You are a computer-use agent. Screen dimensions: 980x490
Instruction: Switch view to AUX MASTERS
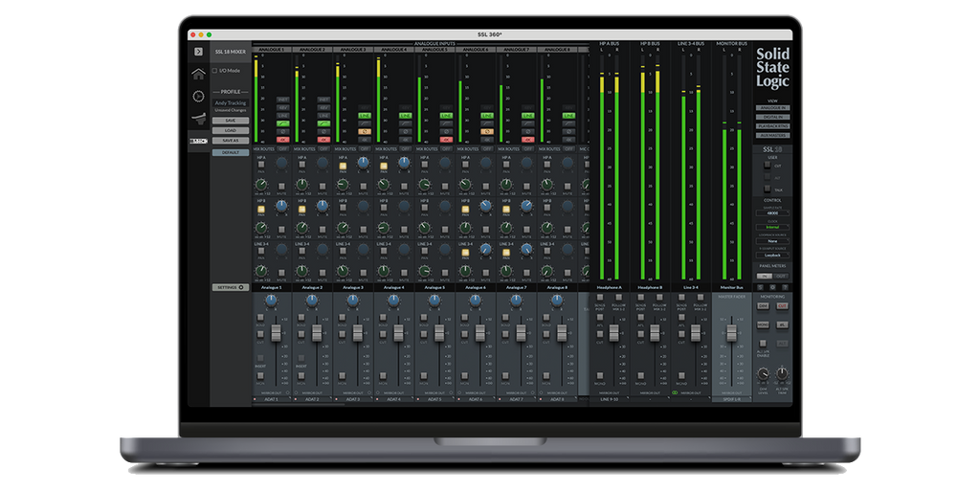[x=772, y=135]
